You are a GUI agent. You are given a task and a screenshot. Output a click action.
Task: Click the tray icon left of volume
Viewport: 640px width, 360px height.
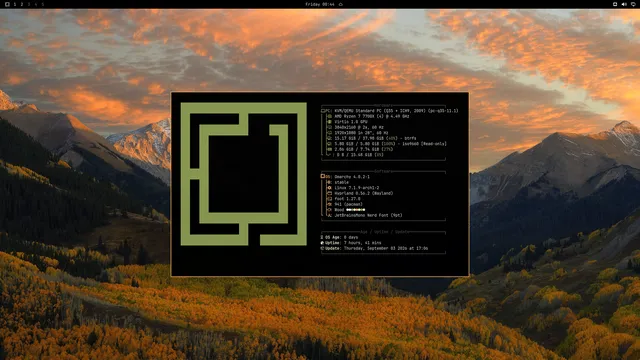[615, 4]
